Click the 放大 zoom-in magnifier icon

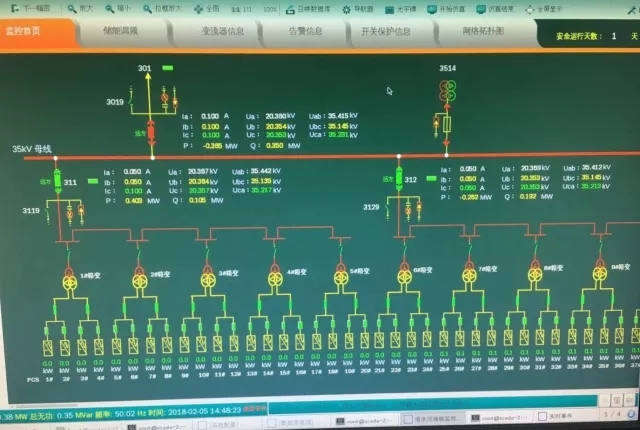[70, 6]
